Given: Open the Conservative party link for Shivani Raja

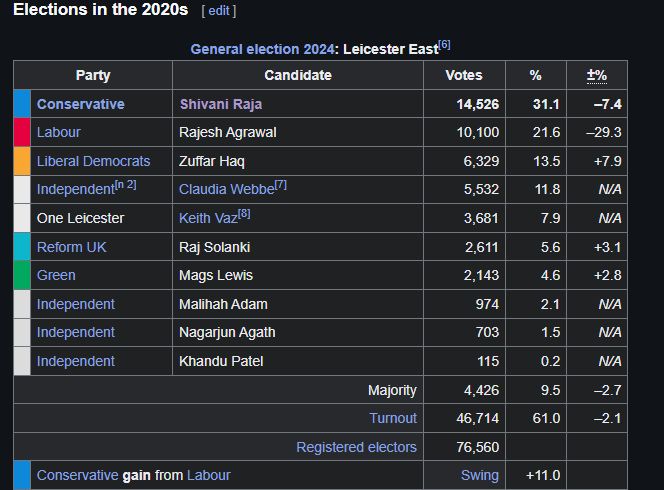Looking at the screenshot, I should [80, 104].
